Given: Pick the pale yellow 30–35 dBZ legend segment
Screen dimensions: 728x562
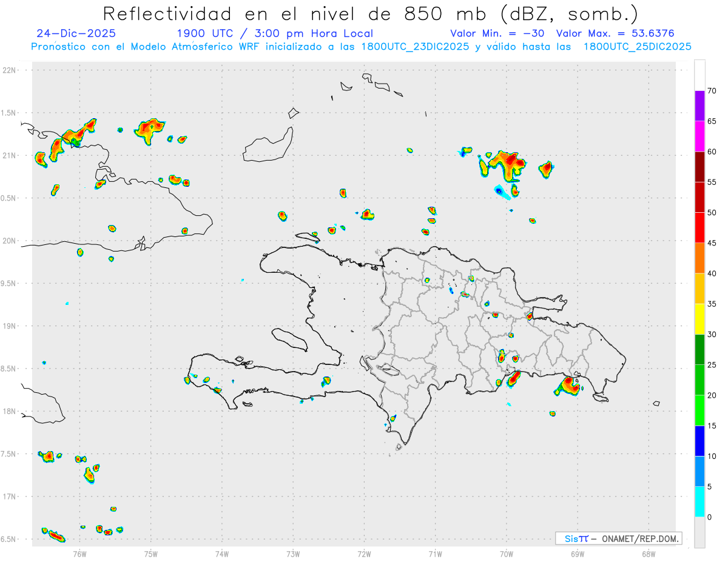Looking at the screenshot, I should click(699, 319).
